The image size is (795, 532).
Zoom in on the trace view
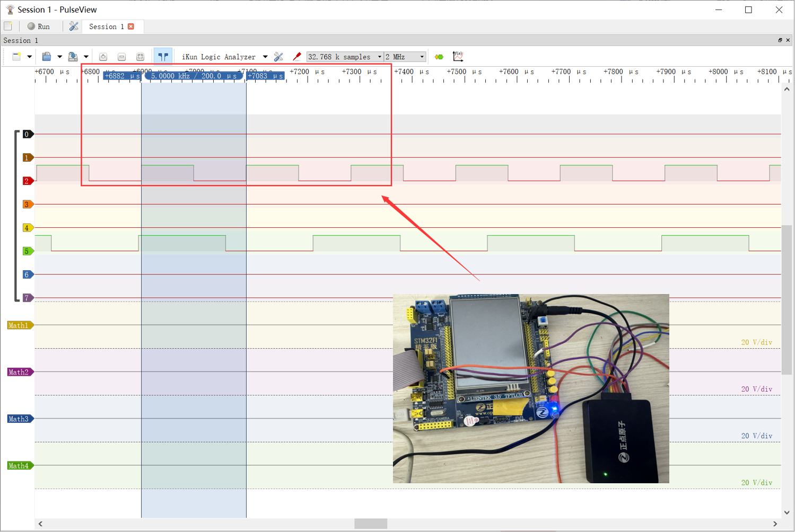click(103, 56)
